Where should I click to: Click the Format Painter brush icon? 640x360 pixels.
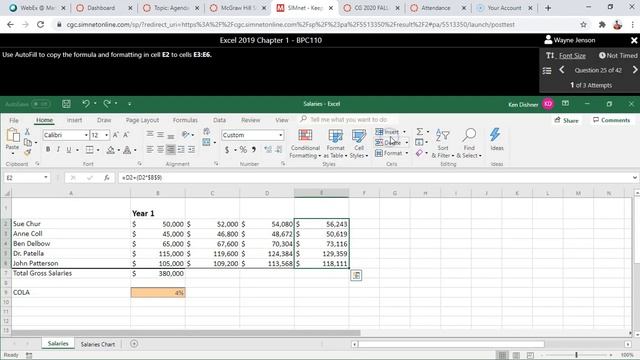[x=27, y=152]
